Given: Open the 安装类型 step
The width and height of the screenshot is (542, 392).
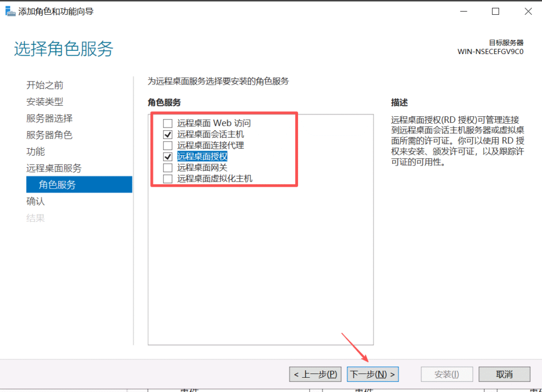Looking at the screenshot, I should (x=45, y=102).
